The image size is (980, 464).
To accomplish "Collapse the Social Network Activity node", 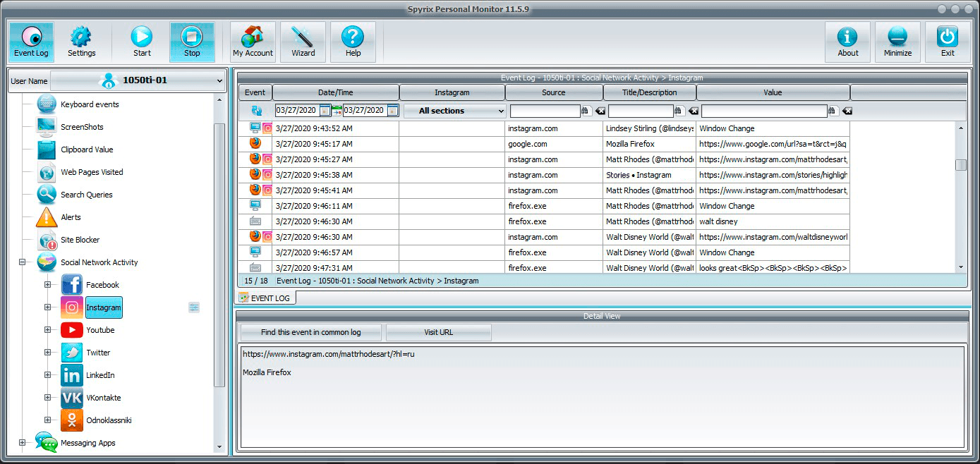I will coord(23,262).
